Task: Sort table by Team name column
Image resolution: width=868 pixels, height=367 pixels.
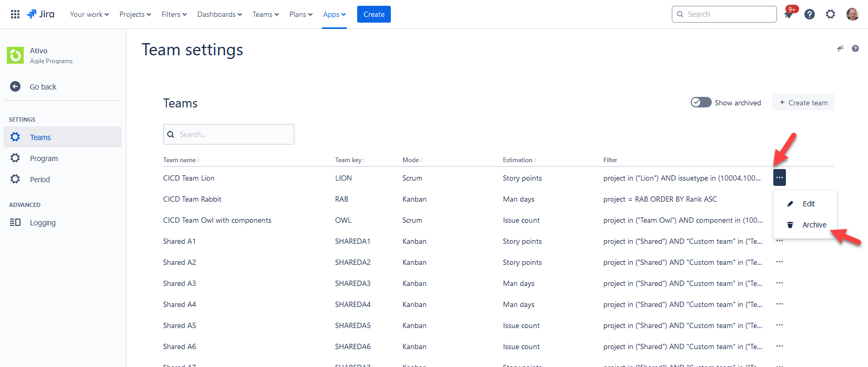Action: pyautogui.click(x=179, y=160)
